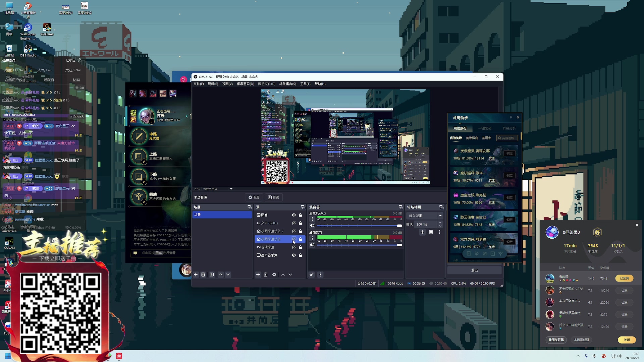This screenshot has height=362, width=644.
Task: Mute the 桌面音频 speaker icon
Action: [x=312, y=245]
